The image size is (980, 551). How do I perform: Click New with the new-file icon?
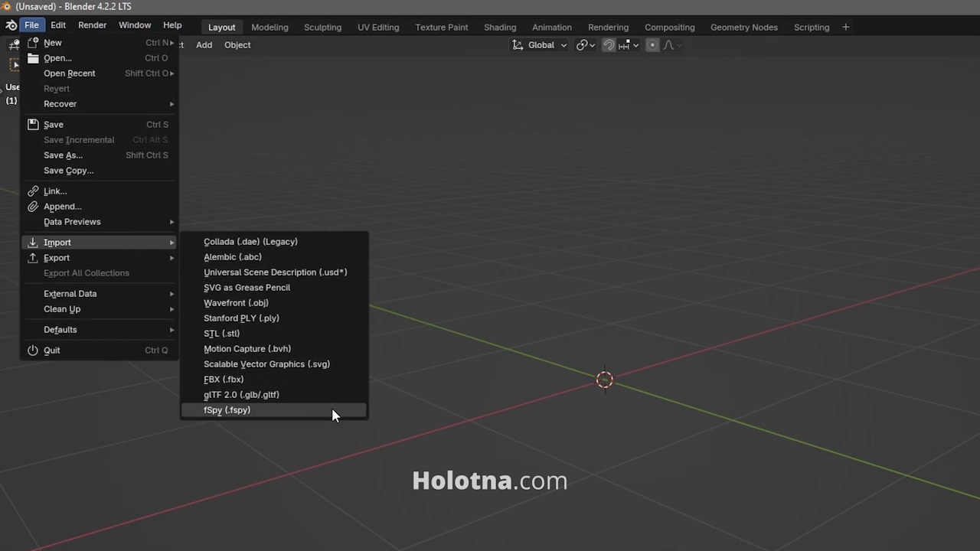coord(100,43)
